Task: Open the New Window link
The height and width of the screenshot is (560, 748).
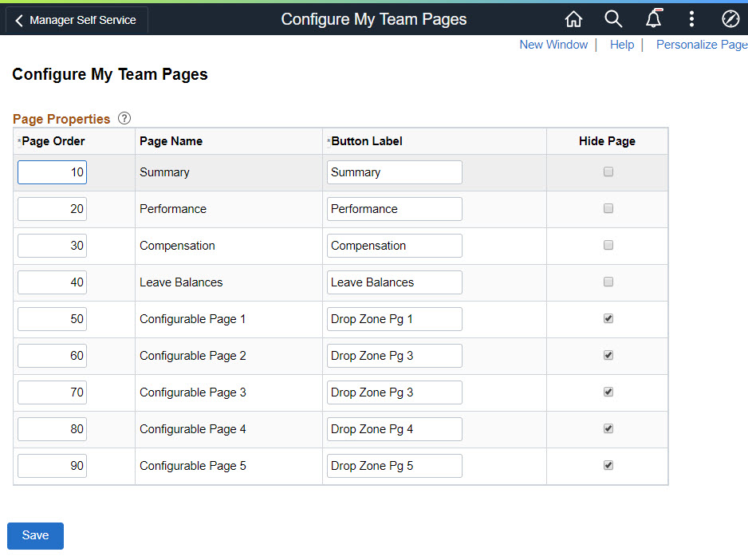Action: (x=553, y=45)
